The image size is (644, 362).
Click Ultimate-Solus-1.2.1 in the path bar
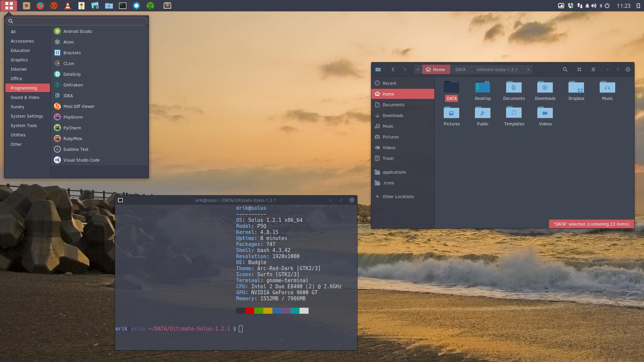pos(497,69)
